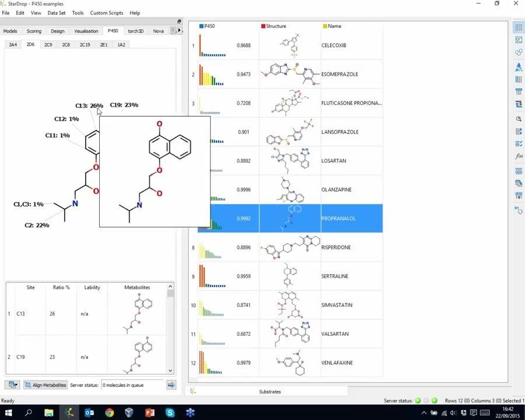The width and height of the screenshot is (525, 420).
Task: Open the Substrates selector at the bottom
Action: (269, 391)
